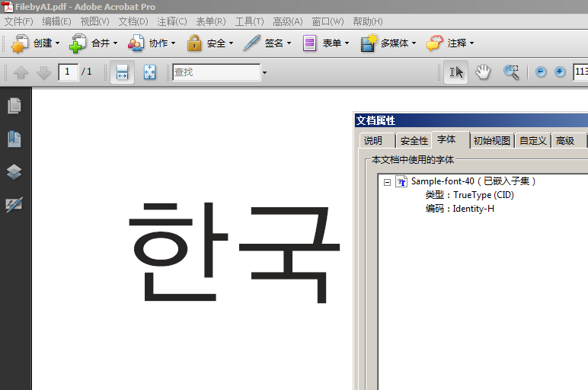Select the Hand tool
The width and height of the screenshot is (588, 390).
coord(483,72)
